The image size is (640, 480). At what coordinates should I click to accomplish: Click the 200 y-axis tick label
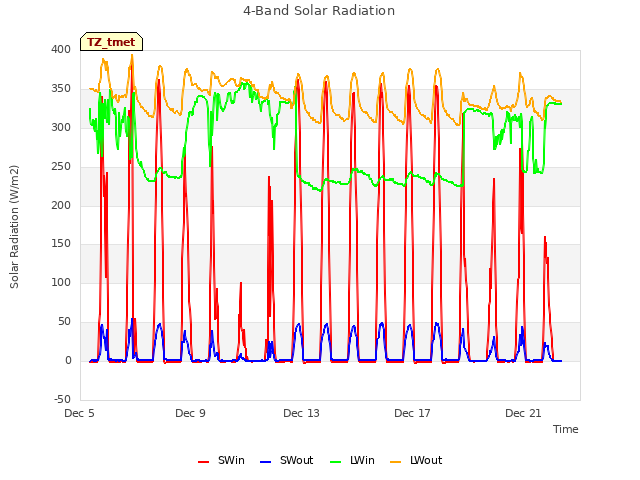pos(61,205)
